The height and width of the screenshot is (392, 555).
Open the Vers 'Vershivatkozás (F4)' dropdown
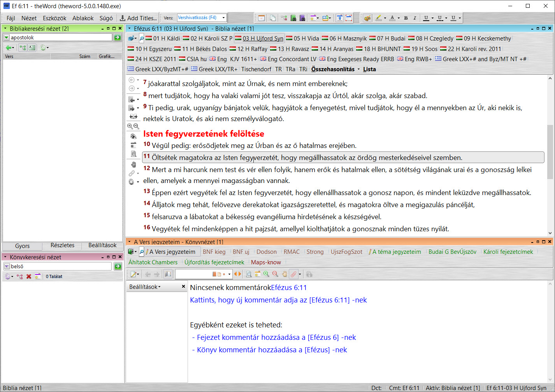(x=224, y=18)
